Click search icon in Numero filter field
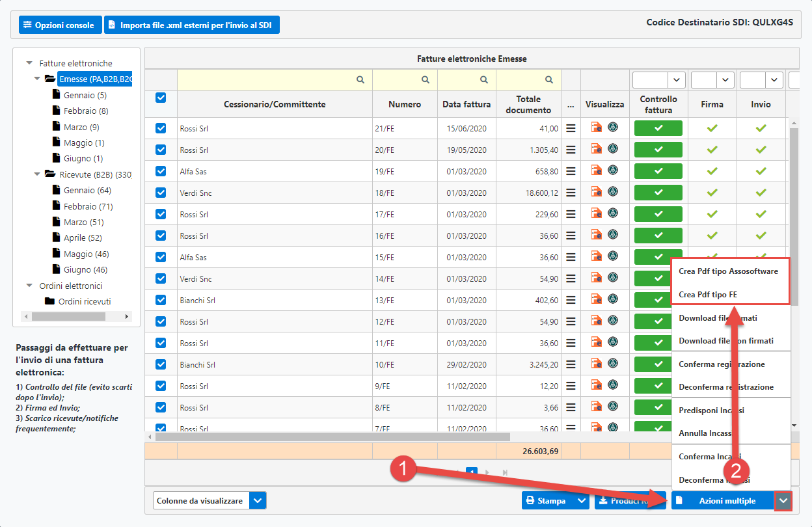This screenshot has height=527, width=812. [426, 79]
